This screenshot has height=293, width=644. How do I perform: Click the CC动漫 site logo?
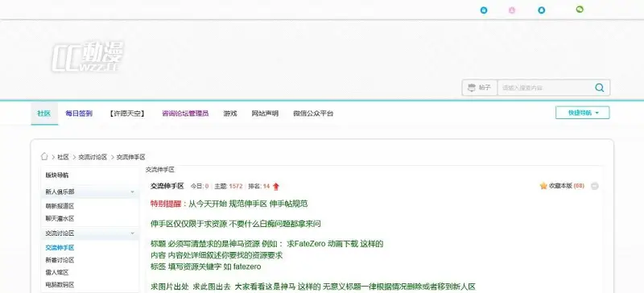point(88,56)
